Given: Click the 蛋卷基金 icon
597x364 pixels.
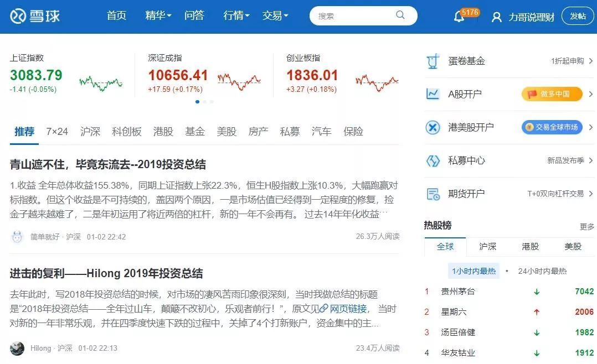Looking at the screenshot, I should (433, 61).
